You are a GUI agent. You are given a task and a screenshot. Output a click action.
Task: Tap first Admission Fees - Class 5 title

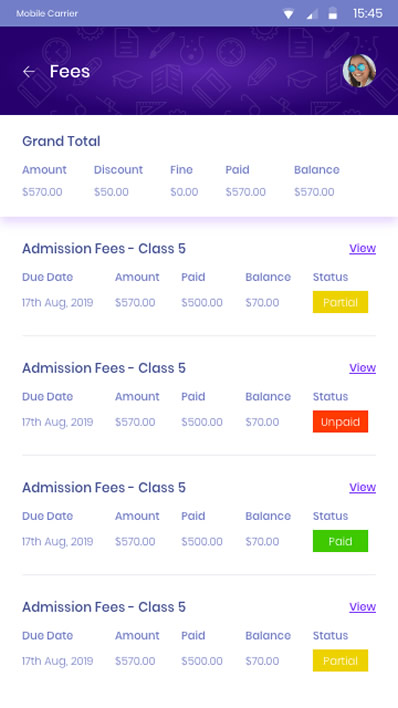(104, 249)
